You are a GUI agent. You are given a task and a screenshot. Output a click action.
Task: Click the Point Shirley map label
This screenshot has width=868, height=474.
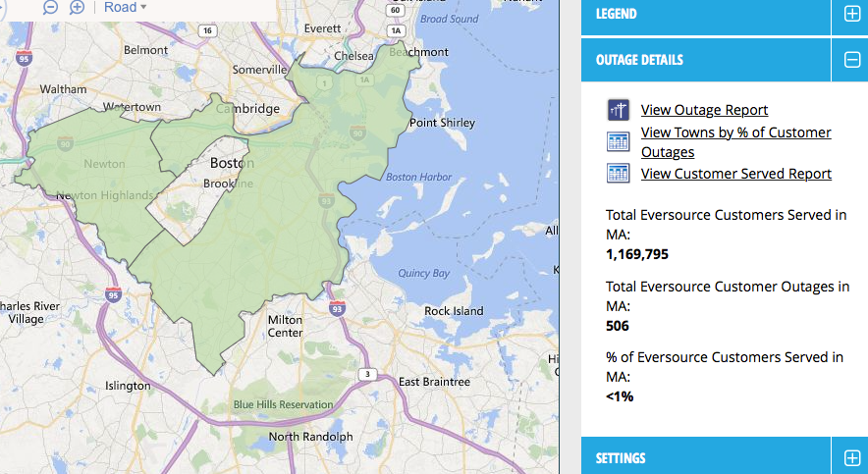point(442,123)
